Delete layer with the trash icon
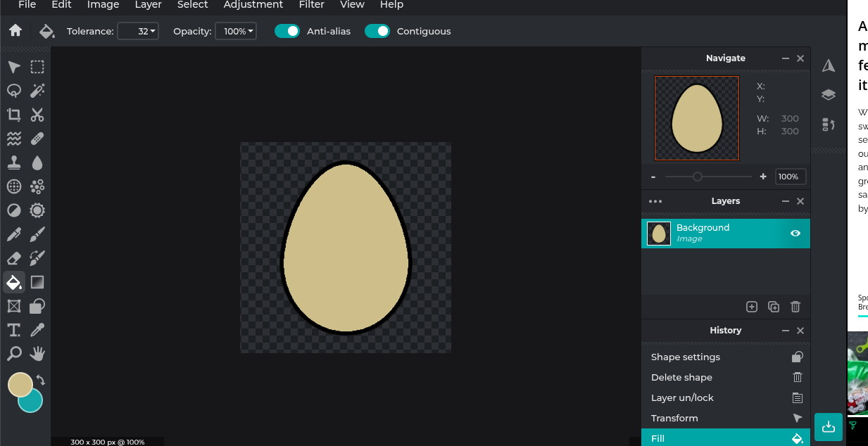 tap(795, 307)
